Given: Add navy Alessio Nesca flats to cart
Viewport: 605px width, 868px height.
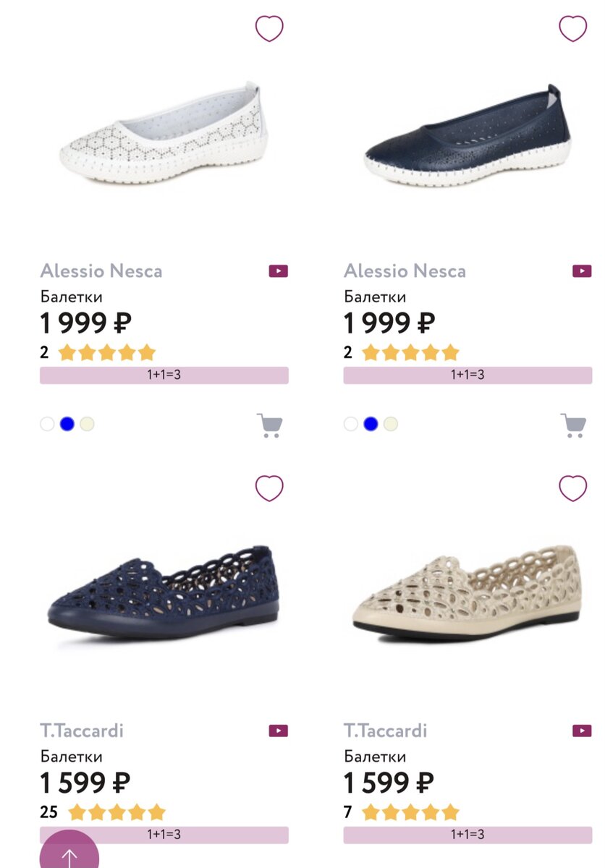Looking at the screenshot, I should (573, 425).
